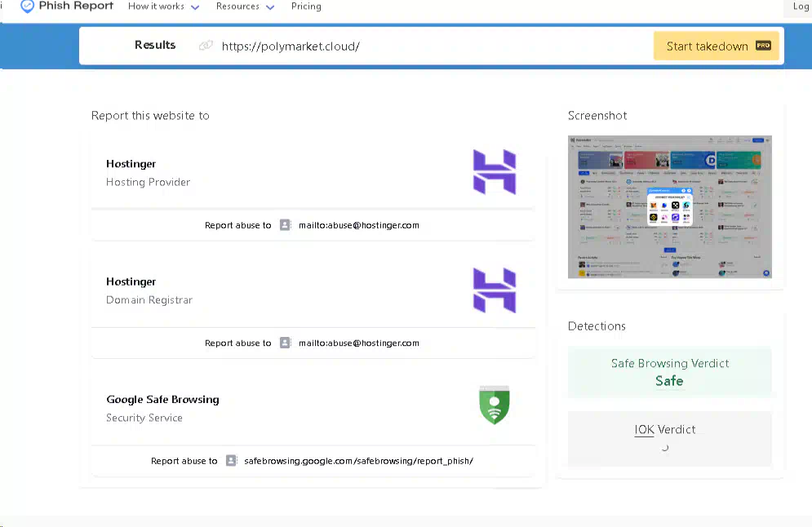Go to the Pricing page

[306, 7]
